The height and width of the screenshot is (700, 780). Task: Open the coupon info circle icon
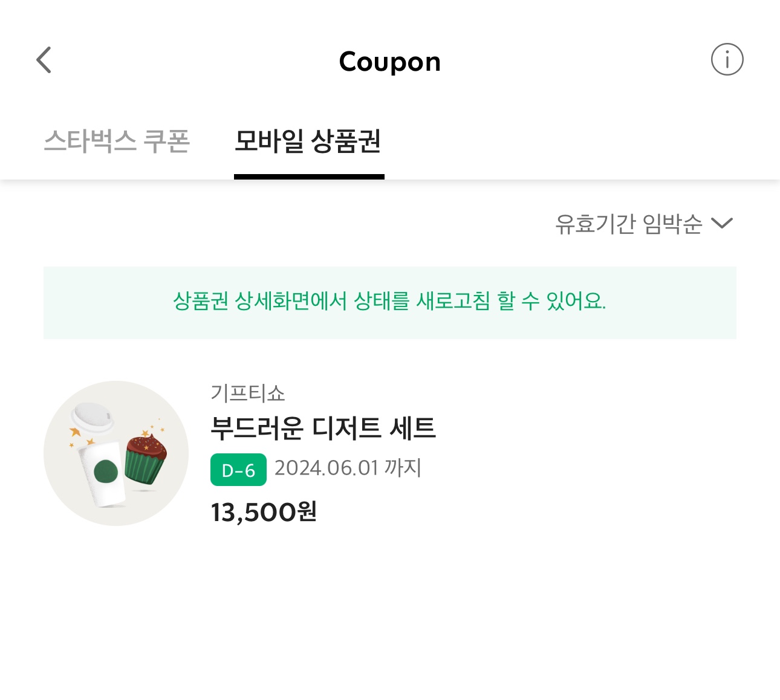tap(727, 59)
